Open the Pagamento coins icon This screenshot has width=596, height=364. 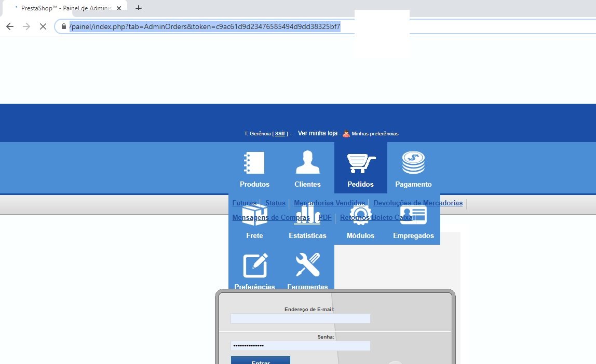[413, 162]
